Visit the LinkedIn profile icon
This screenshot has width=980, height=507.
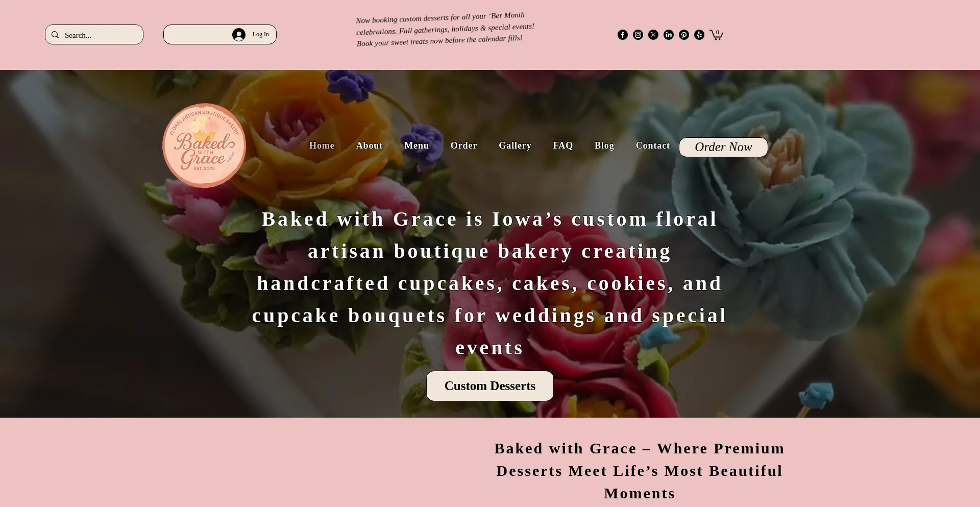pyautogui.click(x=669, y=35)
